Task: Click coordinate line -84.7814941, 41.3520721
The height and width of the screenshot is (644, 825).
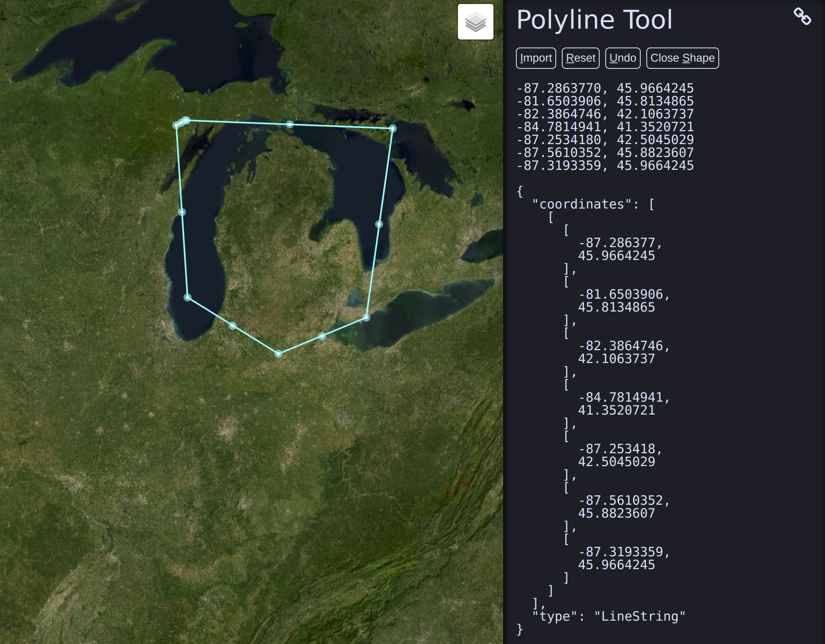Action: (605, 127)
